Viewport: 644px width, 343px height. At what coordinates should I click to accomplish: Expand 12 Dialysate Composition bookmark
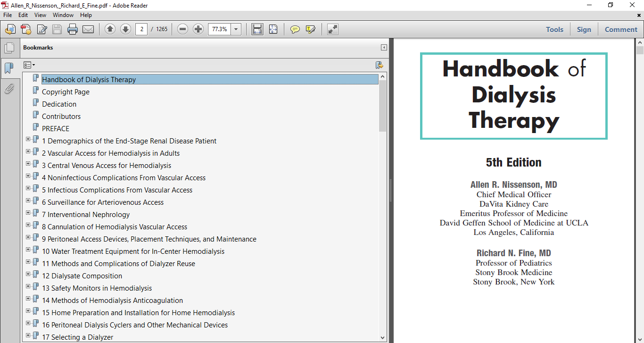coord(28,274)
